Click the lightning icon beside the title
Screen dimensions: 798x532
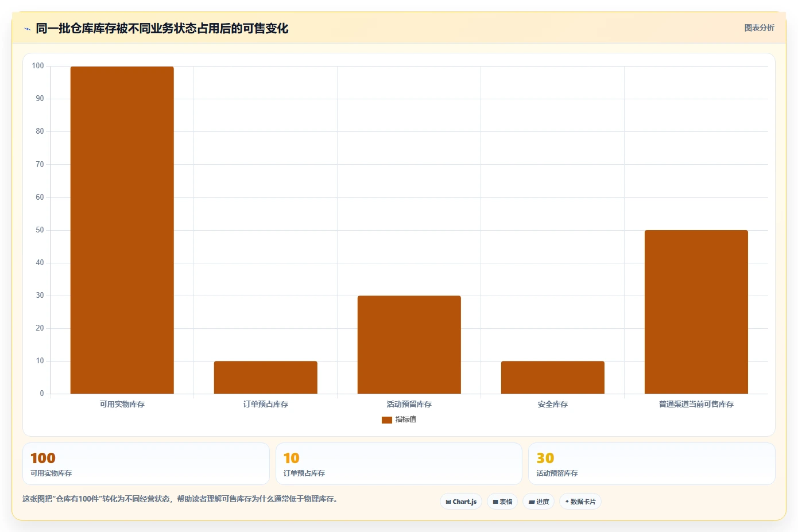[27, 29]
